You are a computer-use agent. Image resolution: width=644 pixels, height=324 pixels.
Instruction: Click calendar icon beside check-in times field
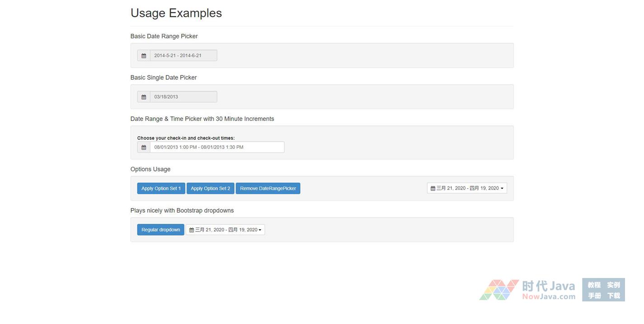tap(144, 147)
